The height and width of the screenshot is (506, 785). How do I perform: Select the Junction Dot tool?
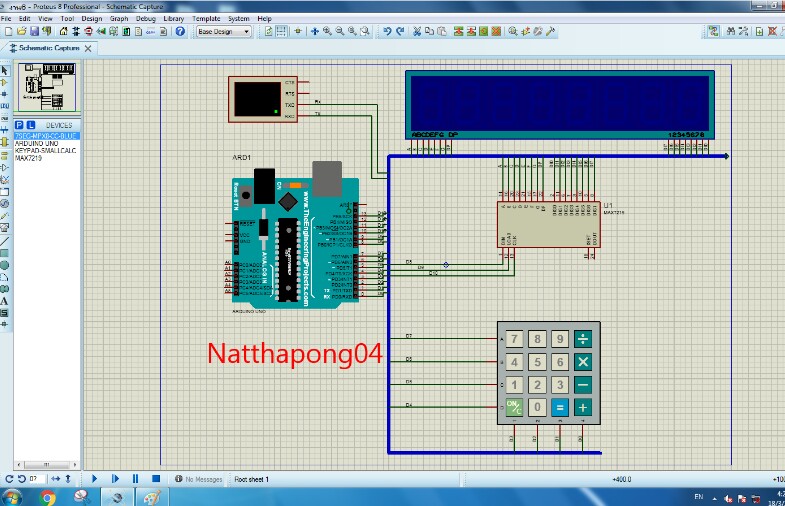[5, 94]
